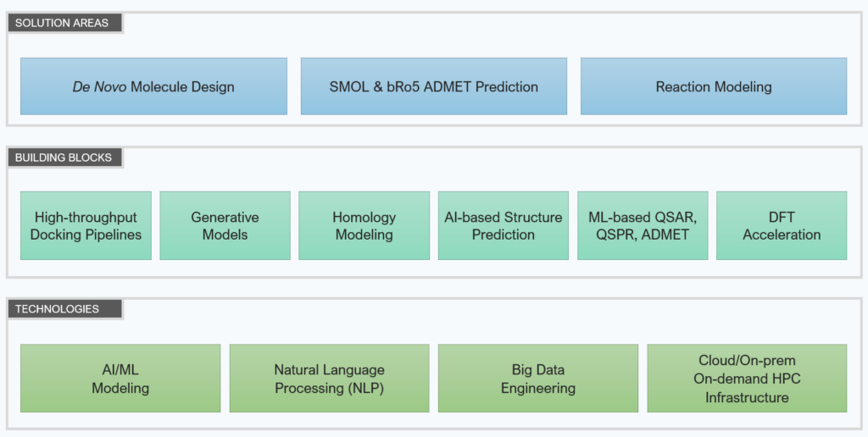Click the BUILDING BLOCKS header label
This screenshot has height=437, width=868.
[x=63, y=158]
